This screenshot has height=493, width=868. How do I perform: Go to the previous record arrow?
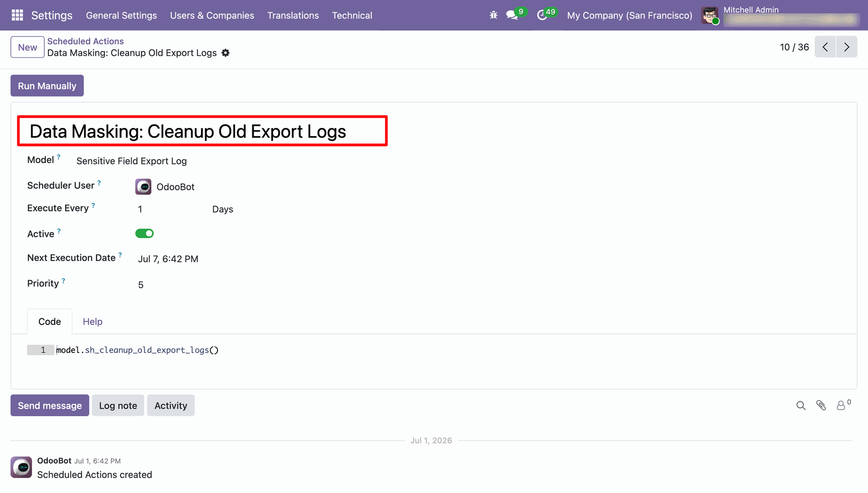(825, 47)
